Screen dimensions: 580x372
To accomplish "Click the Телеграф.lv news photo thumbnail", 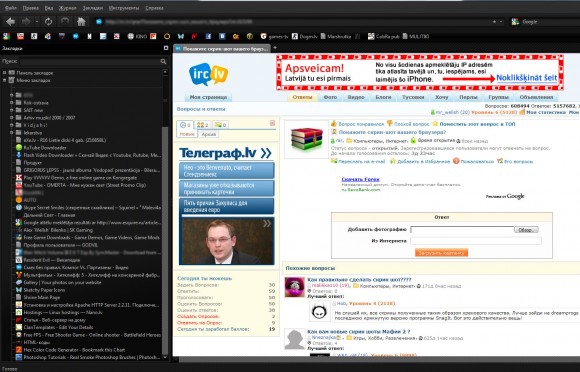I will pos(227,241).
